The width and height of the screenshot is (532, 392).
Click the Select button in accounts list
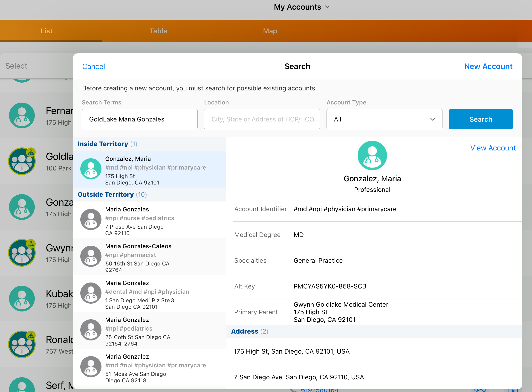[16, 66]
